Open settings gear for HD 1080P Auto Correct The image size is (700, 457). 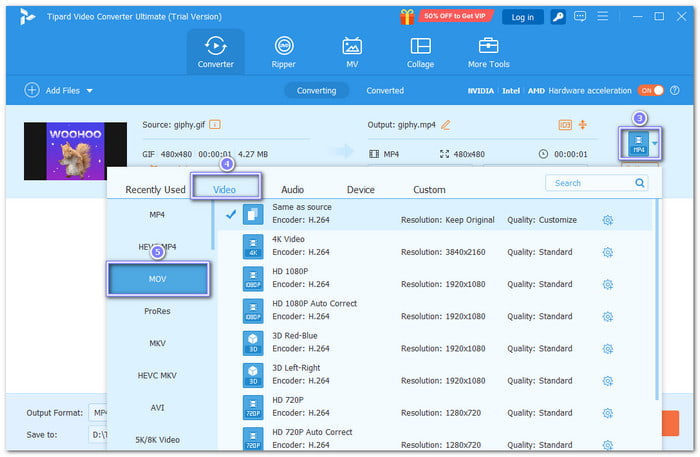pos(608,316)
